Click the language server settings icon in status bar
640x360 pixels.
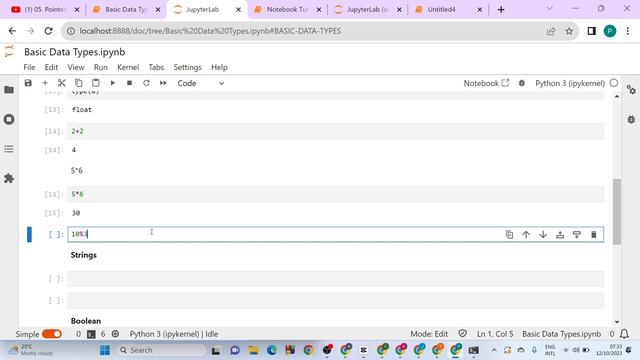116,334
